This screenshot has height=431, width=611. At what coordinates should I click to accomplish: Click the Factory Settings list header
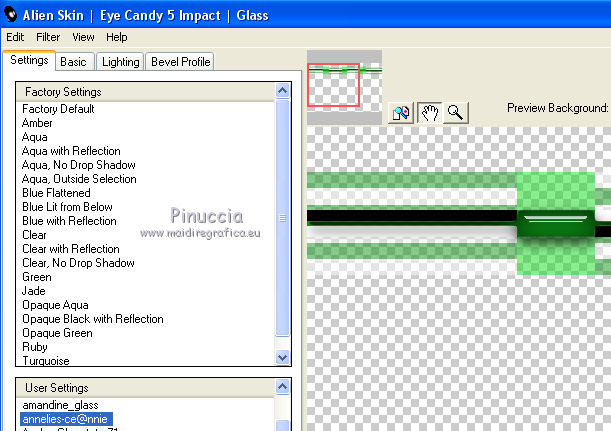click(x=146, y=92)
